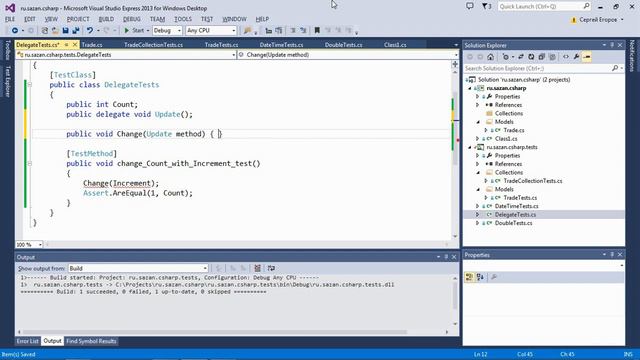Close the DelegateTests.cs tab

coord(75,44)
